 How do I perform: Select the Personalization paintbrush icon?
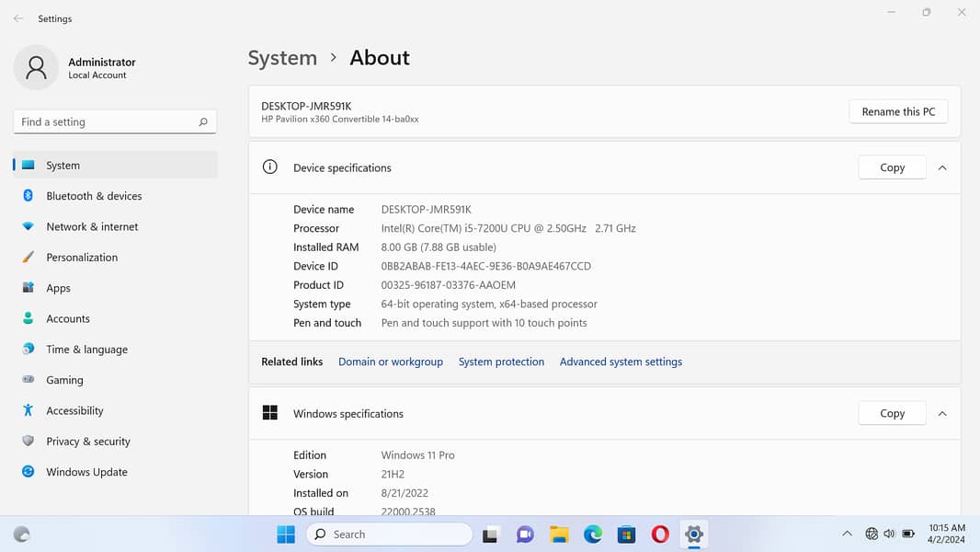pyautogui.click(x=28, y=258)
